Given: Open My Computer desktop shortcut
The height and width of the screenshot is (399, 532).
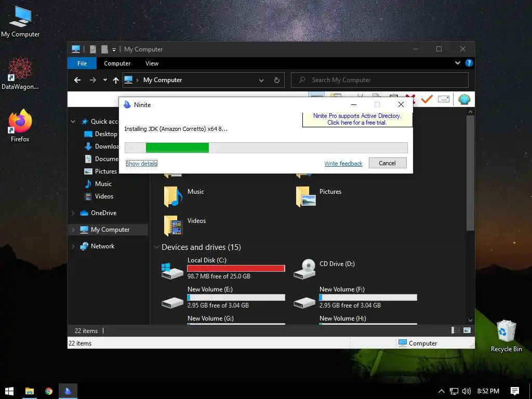Looking at the screenshot, I should coord(20,21).
